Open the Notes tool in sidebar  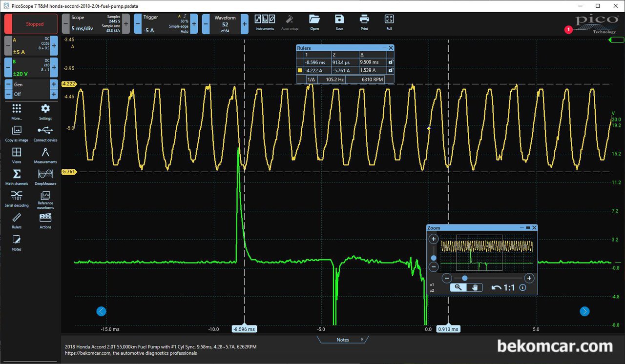pyautogui.click(x=17, y=243)
